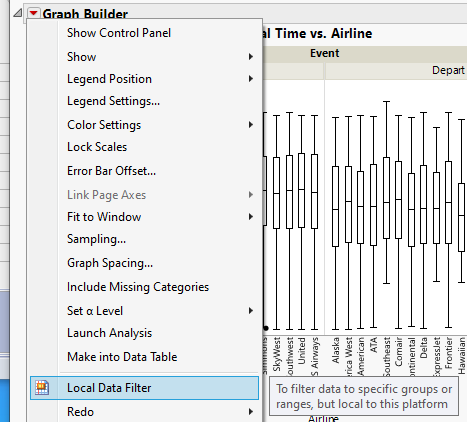The image size is (467, 422).
Task: Click the Delta airline axis label
Action: pyautogui.click(x=423, y=348)
